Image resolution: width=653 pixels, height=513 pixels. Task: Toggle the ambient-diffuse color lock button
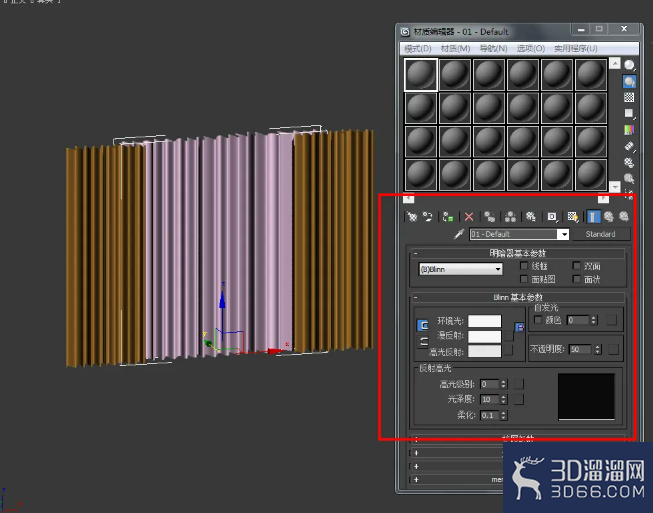(x=423, y=326)
